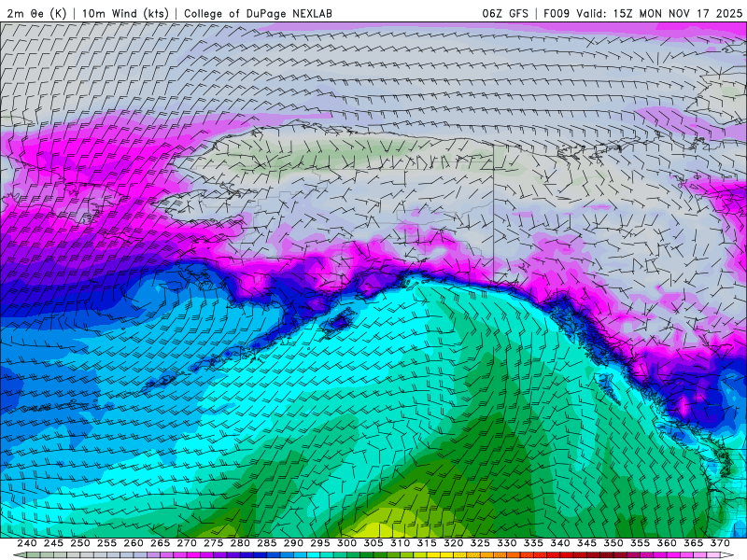
Task: Click the 355 color scale label
Action: [641, 543]
